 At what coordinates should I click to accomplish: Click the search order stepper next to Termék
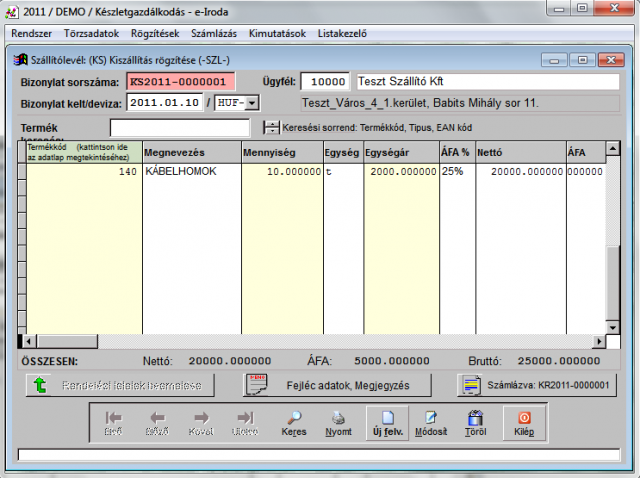click(271, 127)
